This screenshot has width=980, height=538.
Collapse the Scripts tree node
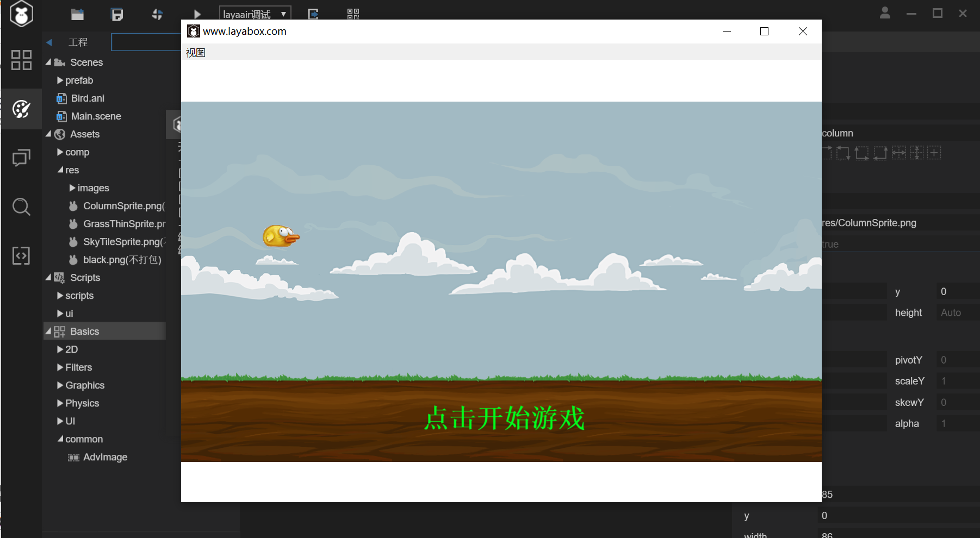click(x=48, y=277)
